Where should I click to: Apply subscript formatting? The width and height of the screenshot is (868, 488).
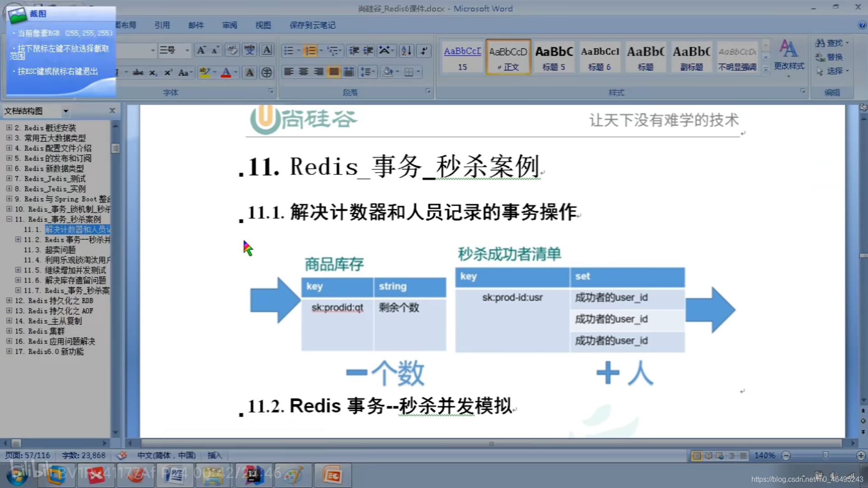pos(153,72)
